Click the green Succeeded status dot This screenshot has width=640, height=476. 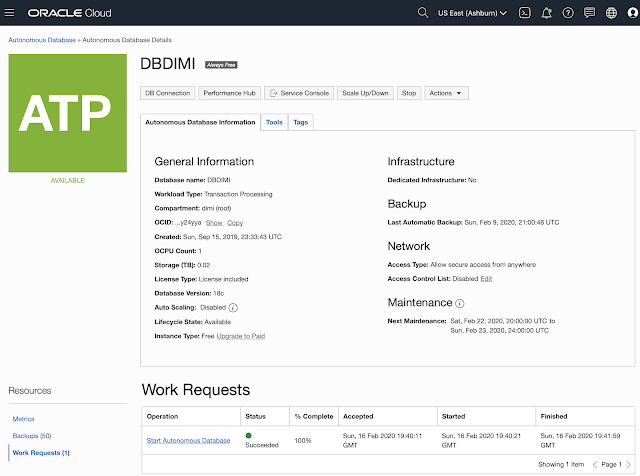click(x=249, y=436)
